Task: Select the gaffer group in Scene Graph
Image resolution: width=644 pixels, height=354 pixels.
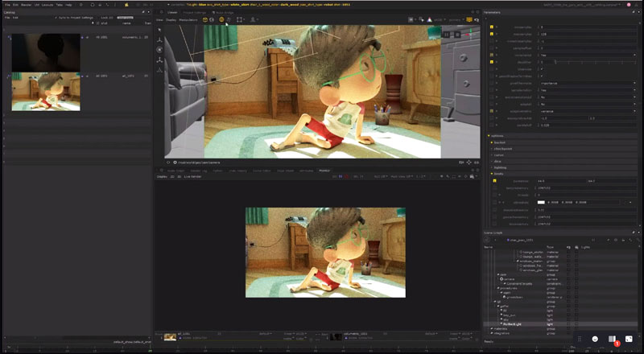Action: point(505,307)
